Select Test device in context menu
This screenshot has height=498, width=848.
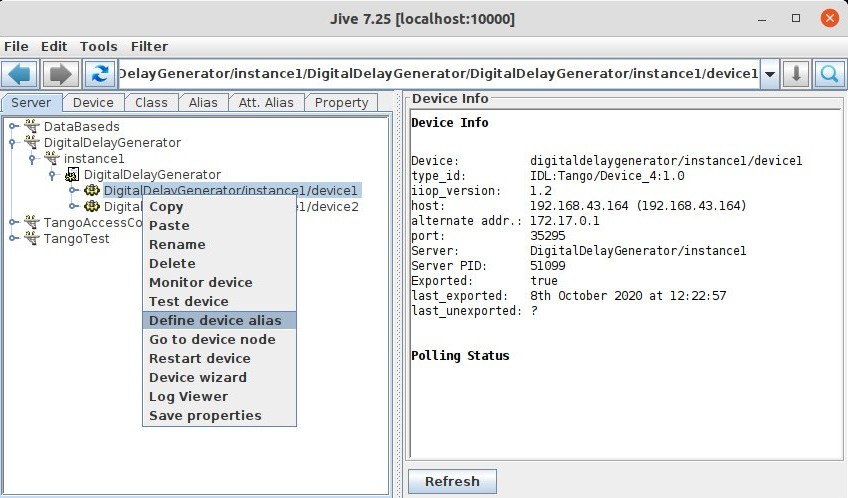point(219,301)
